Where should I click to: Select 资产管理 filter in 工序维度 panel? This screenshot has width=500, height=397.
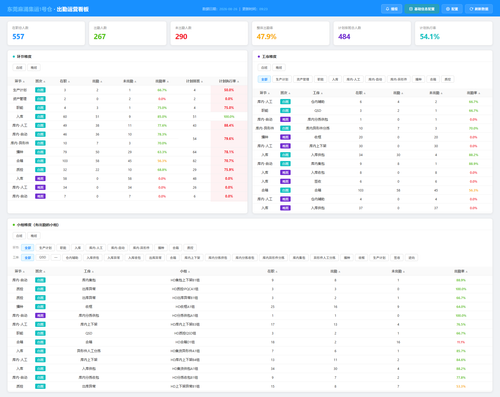tap(303, 79)
